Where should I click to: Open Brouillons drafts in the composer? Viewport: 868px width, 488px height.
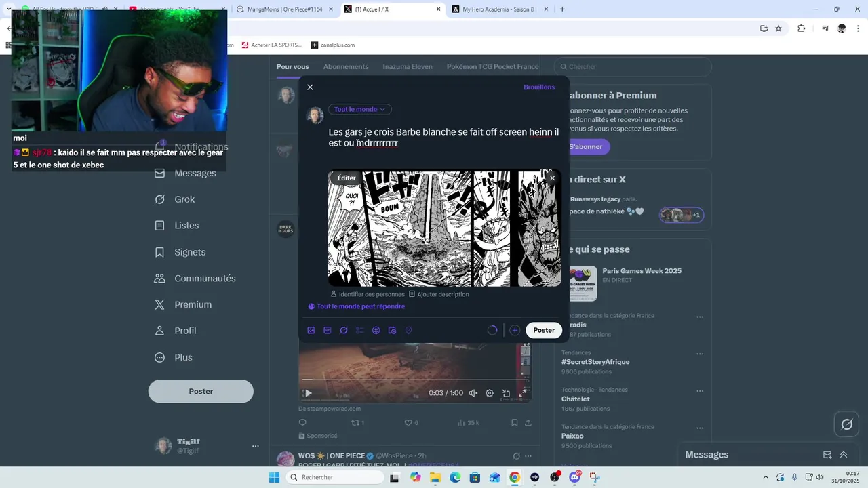[x=539, y=87]
